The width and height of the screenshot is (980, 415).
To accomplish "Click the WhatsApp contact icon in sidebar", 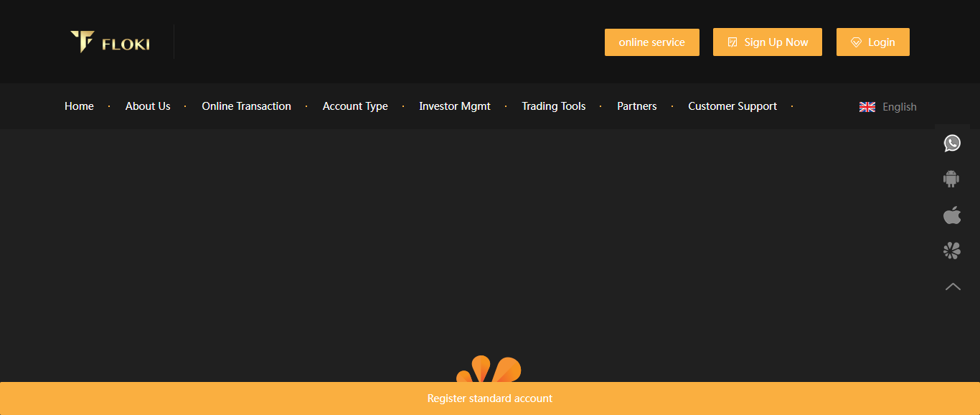I will tap(952, 143).
